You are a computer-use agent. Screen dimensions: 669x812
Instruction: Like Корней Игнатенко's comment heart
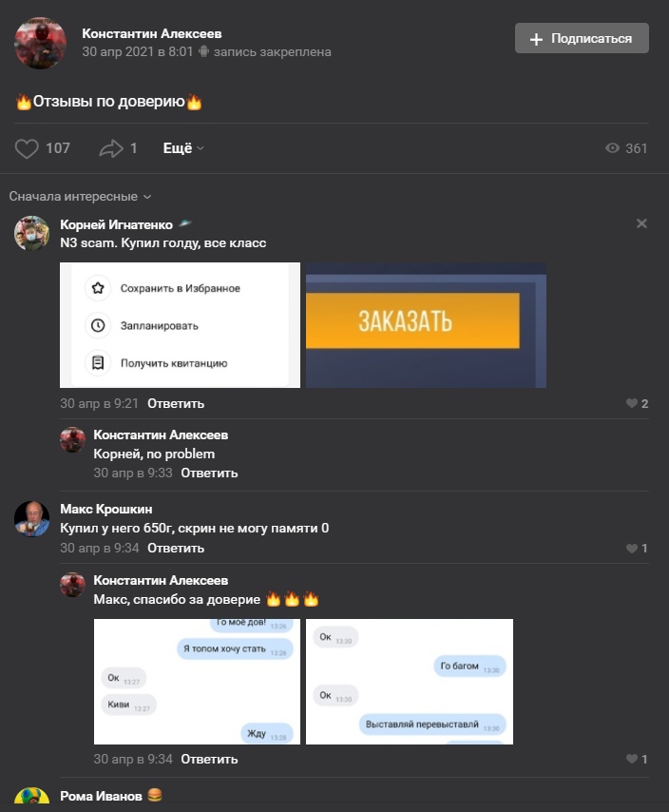pyautogui.click(x=632, y=403)
